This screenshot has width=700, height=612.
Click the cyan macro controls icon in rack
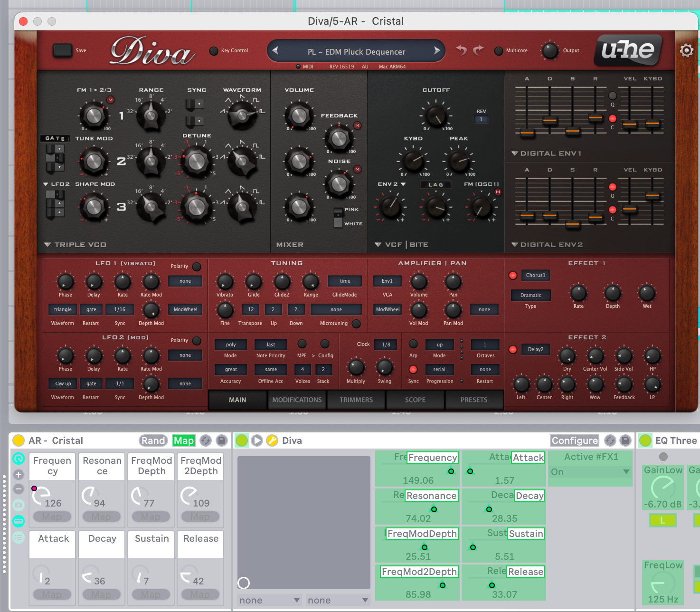tap(19, 459)
